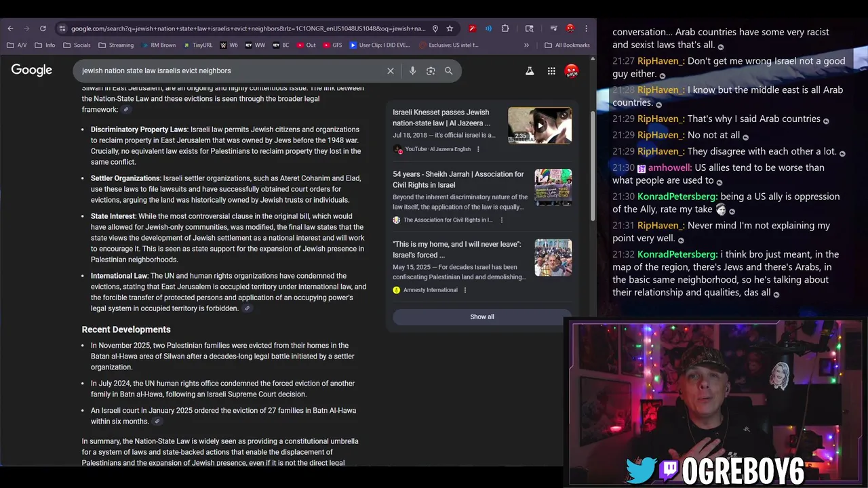
Task: Click source link icon after 'within six months.'
Action: 157,422
